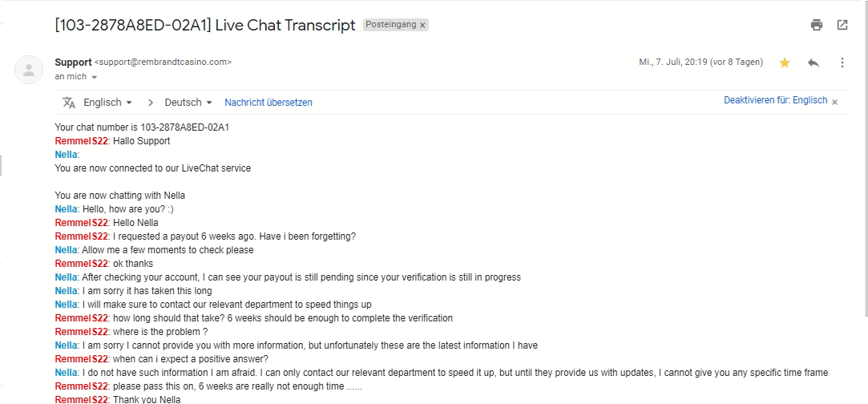This screenshot has height=404, width=868.
Task: Click the "Nachricht übersetzen" link
Action: pos(268,103)
